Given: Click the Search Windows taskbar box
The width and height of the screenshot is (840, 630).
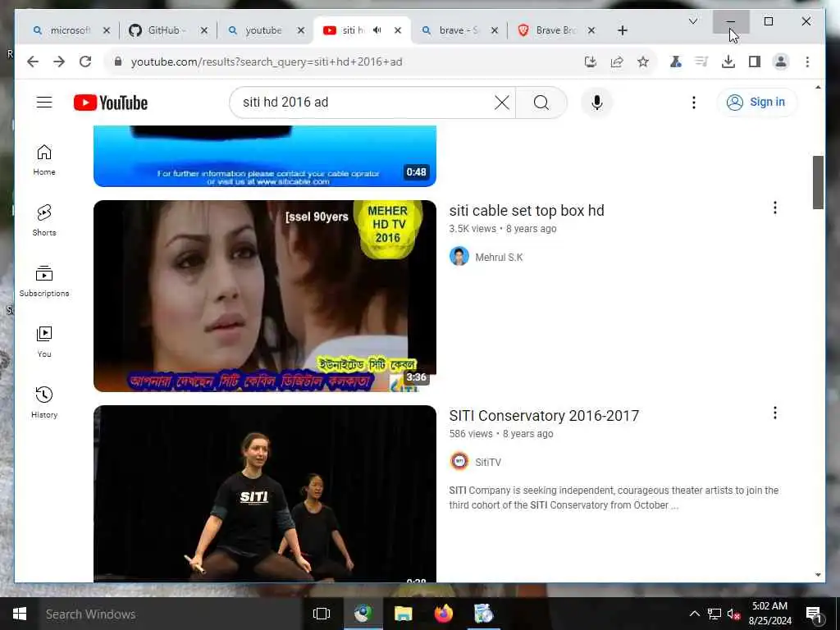Looking at the screenshot, I should [x=171, y=614].
